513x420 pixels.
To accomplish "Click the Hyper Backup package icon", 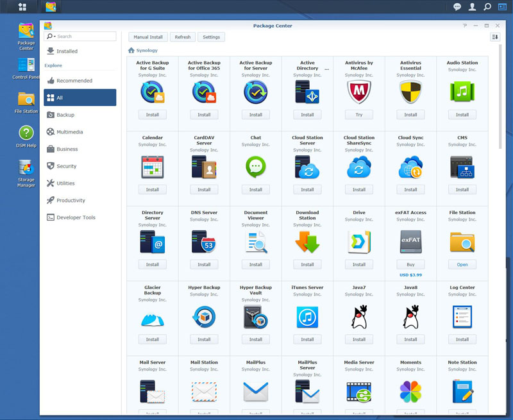I will tap(204, 317).
